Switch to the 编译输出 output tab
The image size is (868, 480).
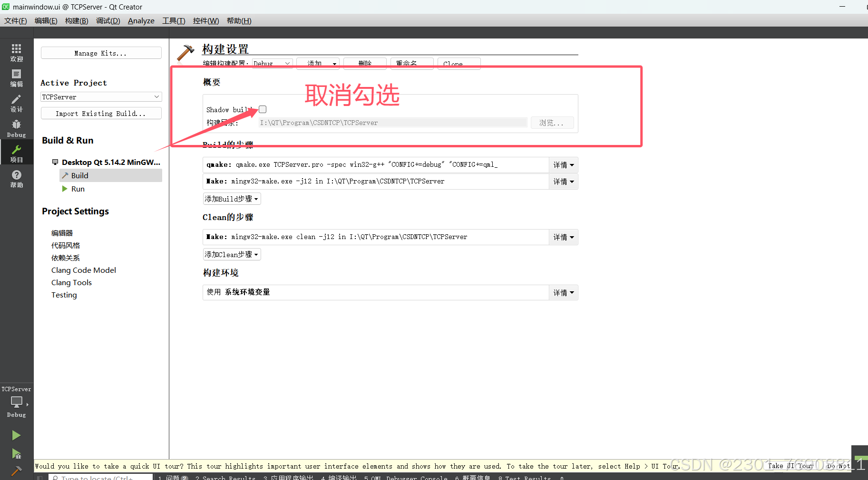pos(339,477)
